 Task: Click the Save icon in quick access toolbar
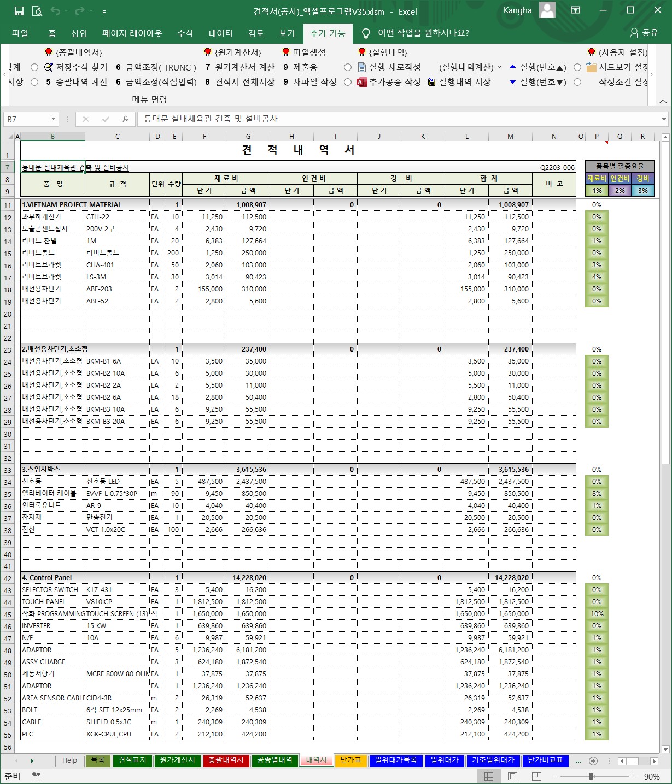(x=19, y=11)
